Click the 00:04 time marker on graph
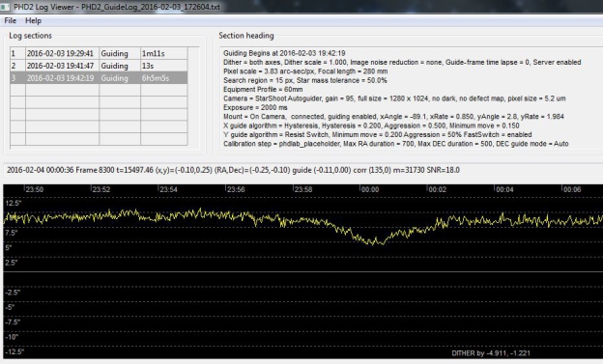Screen dimensions: 603x364 point(504,189)
